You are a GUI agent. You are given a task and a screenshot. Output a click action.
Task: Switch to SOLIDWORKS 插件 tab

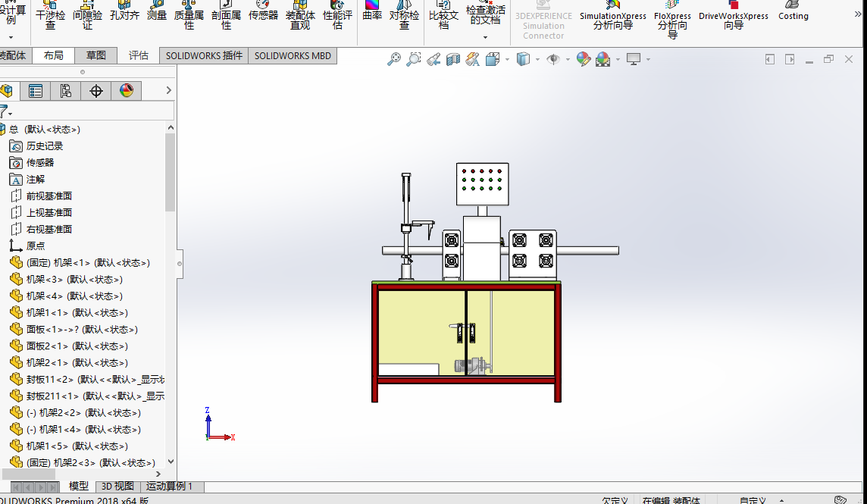coord(204,56)
